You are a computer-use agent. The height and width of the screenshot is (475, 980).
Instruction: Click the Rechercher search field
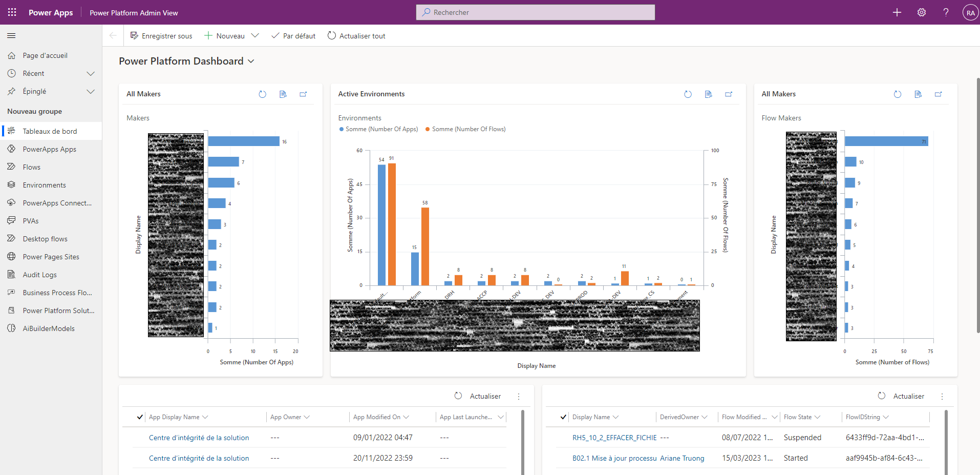pyautogui.click(x=535, y=12)
